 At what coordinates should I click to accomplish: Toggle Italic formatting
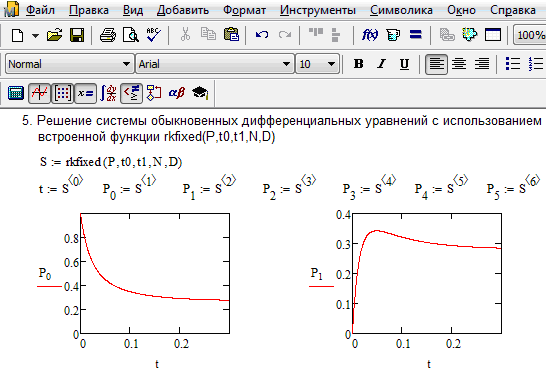point(382,64)
